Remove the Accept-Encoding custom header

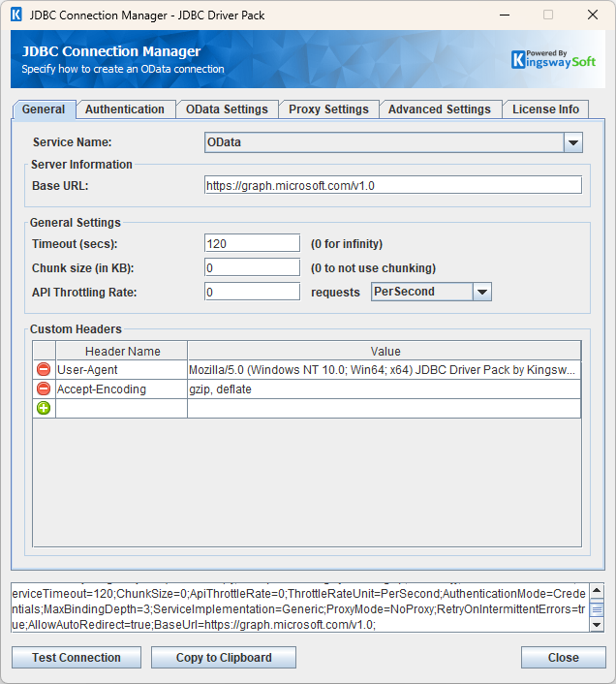click(x=44, y=389)
